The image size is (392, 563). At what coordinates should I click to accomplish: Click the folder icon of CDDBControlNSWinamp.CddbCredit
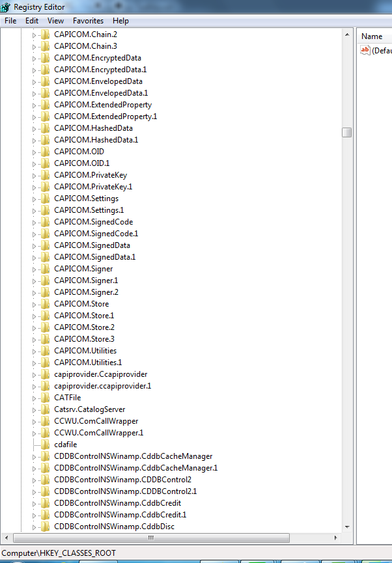pos(45,503)
